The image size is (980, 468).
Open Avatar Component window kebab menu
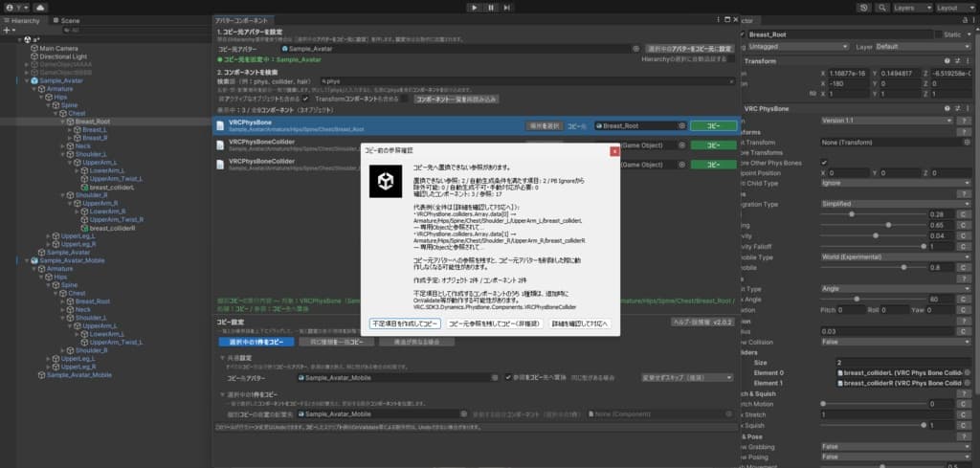point(719,21)
